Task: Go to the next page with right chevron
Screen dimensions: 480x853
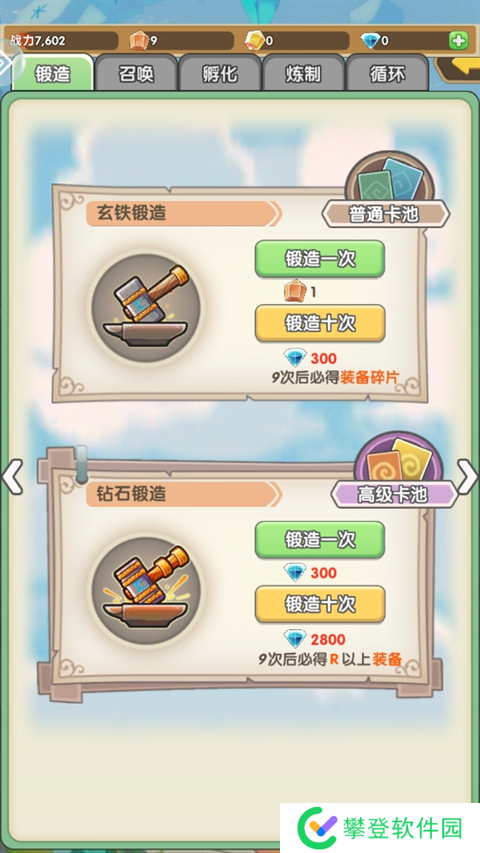Action: click(467, 477)
